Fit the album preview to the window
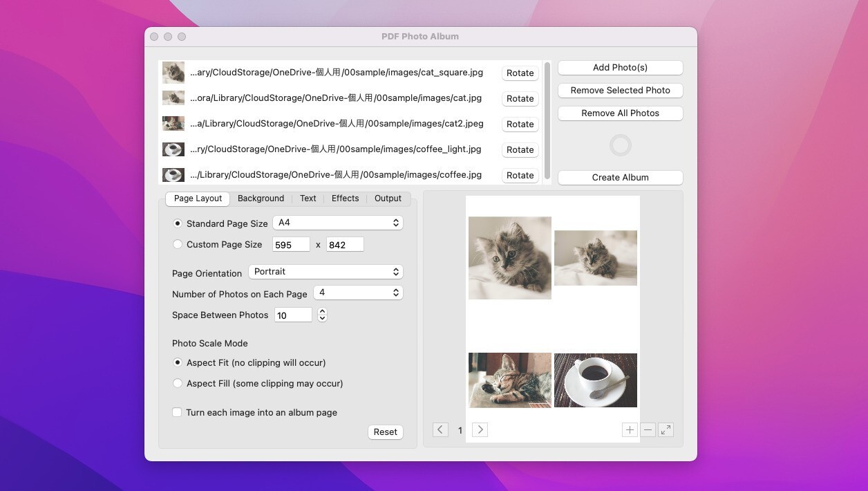This screenshot has width=868, height=491. pos(666,429)
